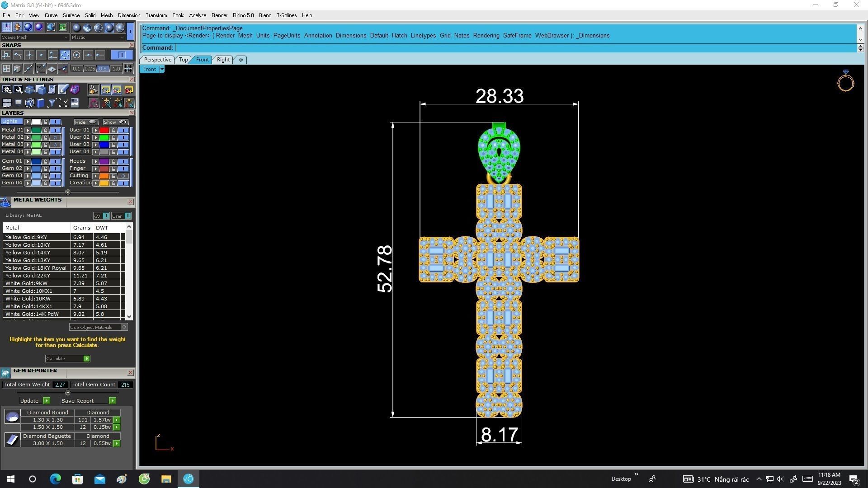Click the Save Report button
The height and width of the screenshot is (488, 868).
tap(88, 401)
